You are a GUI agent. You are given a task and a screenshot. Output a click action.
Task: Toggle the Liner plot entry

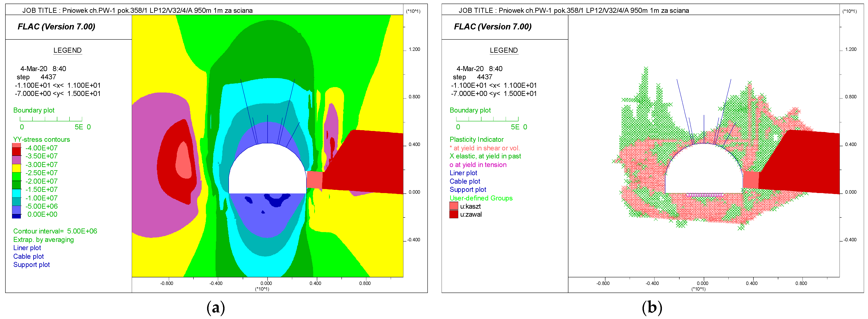pyautogui.click(x=27, y=248)
